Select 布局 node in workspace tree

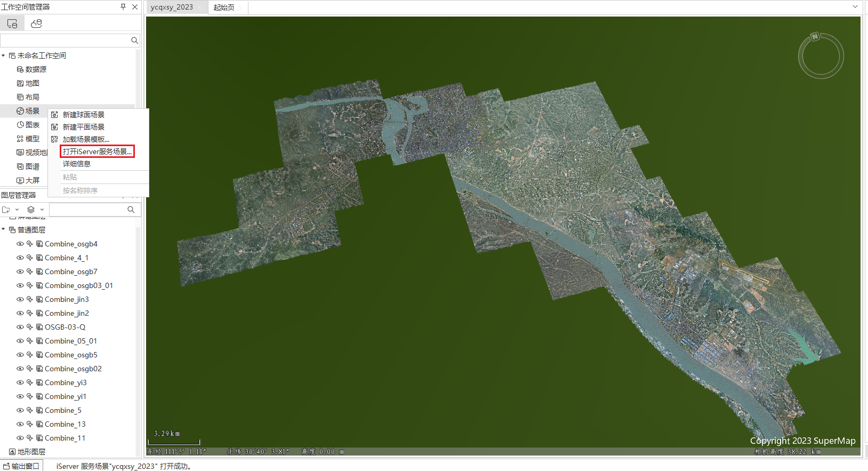coord(32,97)
